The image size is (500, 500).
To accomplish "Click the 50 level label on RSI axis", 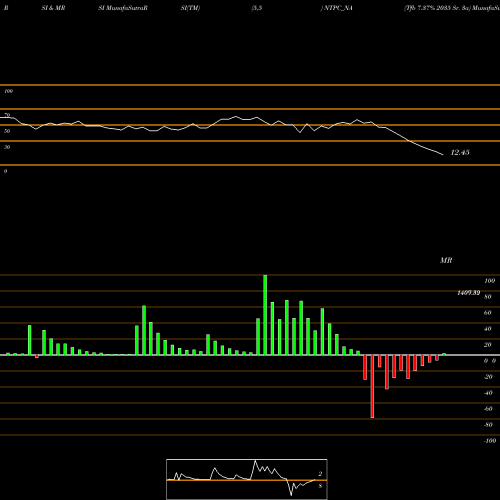I will pos(7,131).
